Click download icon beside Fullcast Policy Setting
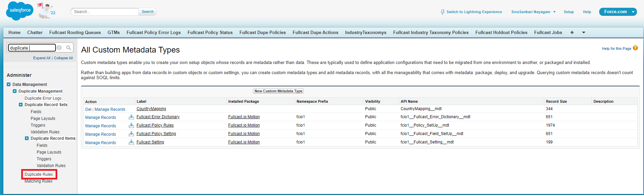644x195 pixels. (x=131, y=134)
